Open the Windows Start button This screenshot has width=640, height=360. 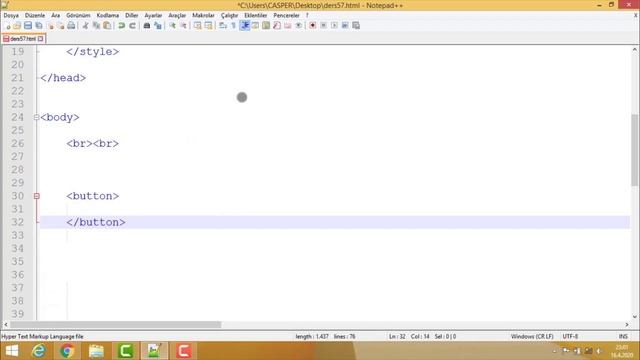pos(12,351)
